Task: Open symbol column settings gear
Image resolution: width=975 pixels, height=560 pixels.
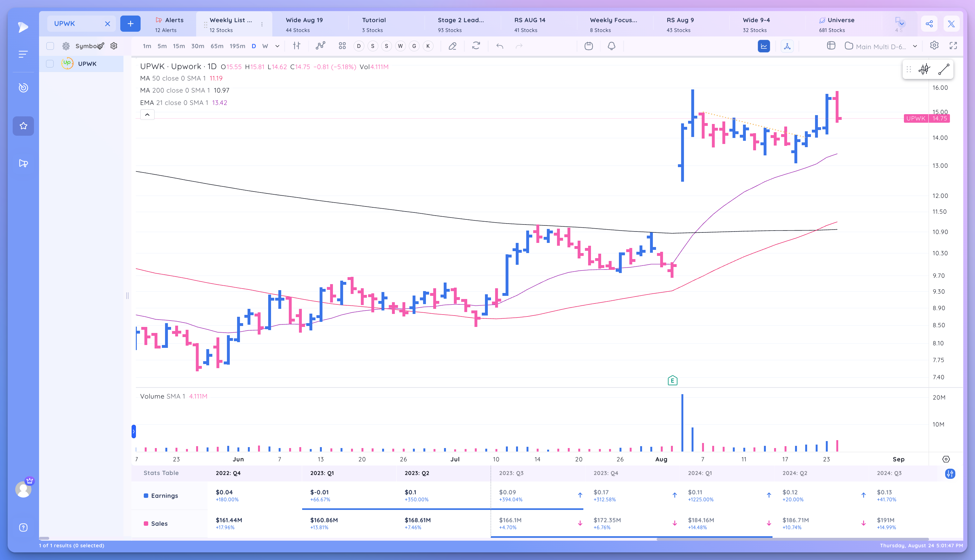Action: pyautogui.click(x=114, y=46)
